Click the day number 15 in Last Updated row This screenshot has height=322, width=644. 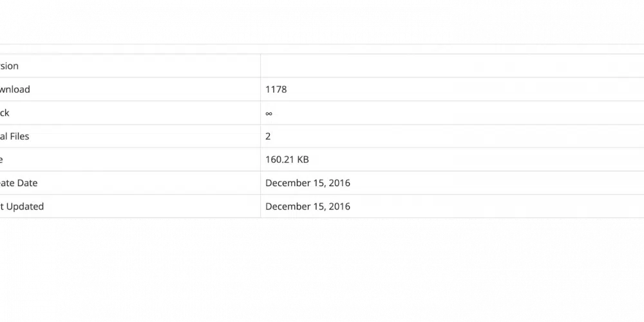coord(318,206)
